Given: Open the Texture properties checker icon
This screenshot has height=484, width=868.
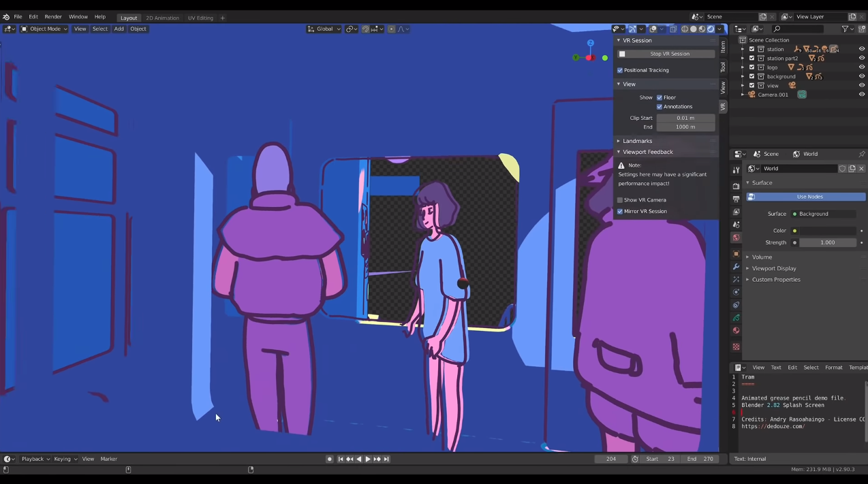Looking at the screenshot, I should click(736, 346).
